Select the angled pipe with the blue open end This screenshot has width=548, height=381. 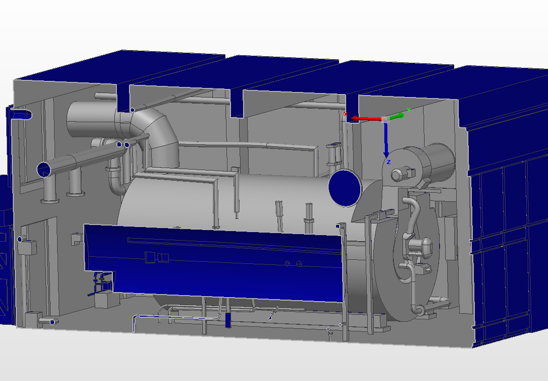tap(83, 159)
